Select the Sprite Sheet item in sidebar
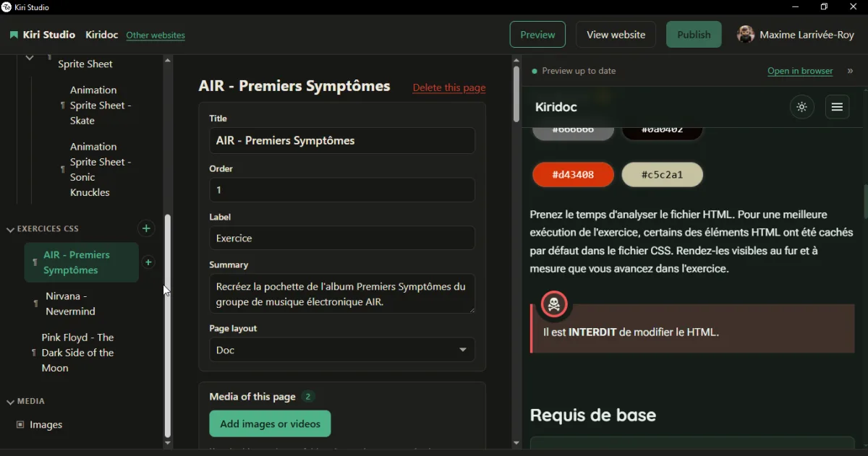The width and height of the screenshot is (868, 456). click(85, 64)
